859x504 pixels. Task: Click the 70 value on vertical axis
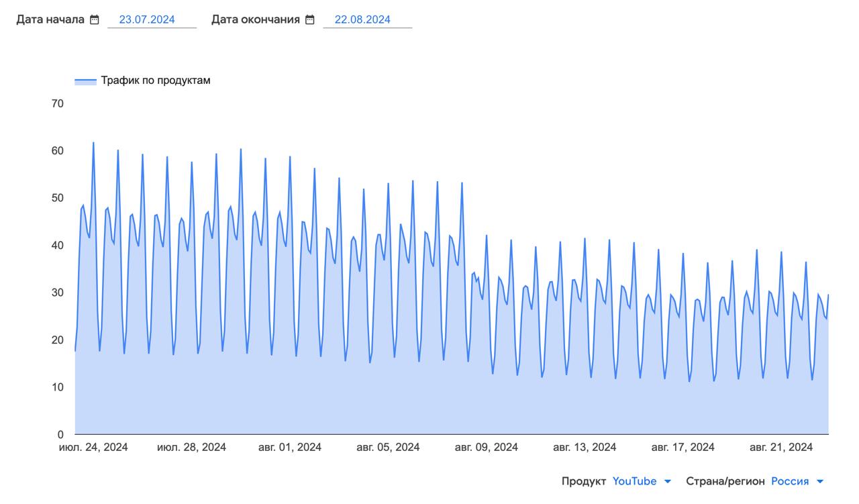[x=57, y=103]
